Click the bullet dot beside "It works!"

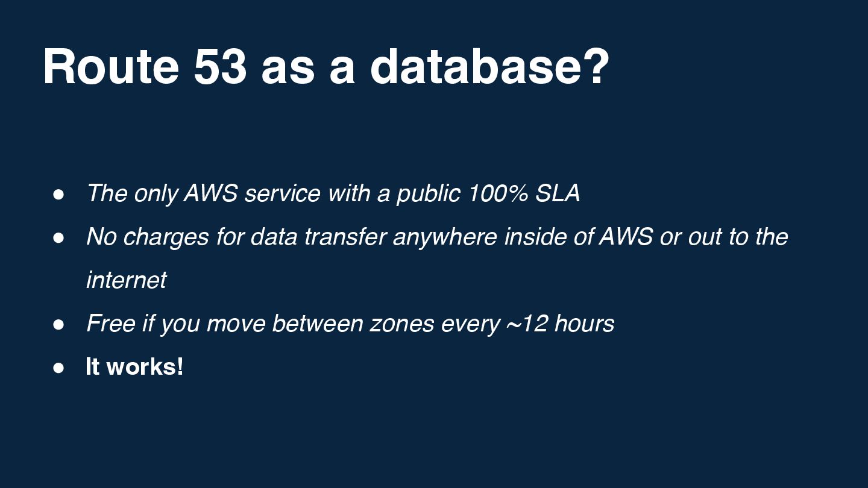[58, 368]
